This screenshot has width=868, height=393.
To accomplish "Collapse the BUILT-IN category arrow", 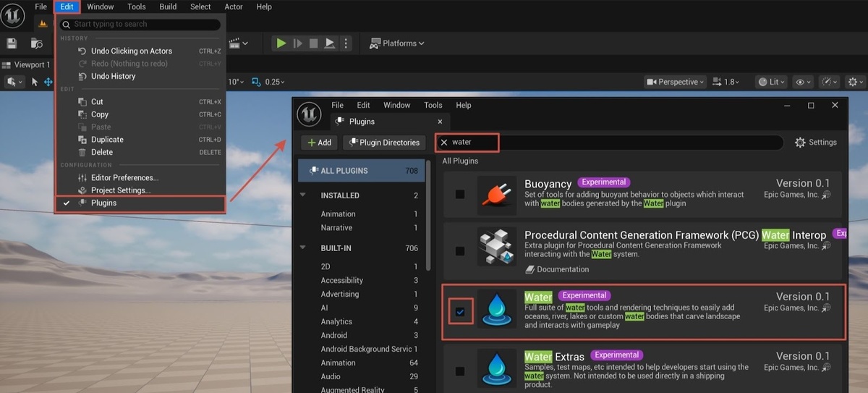I will point(304,248).
